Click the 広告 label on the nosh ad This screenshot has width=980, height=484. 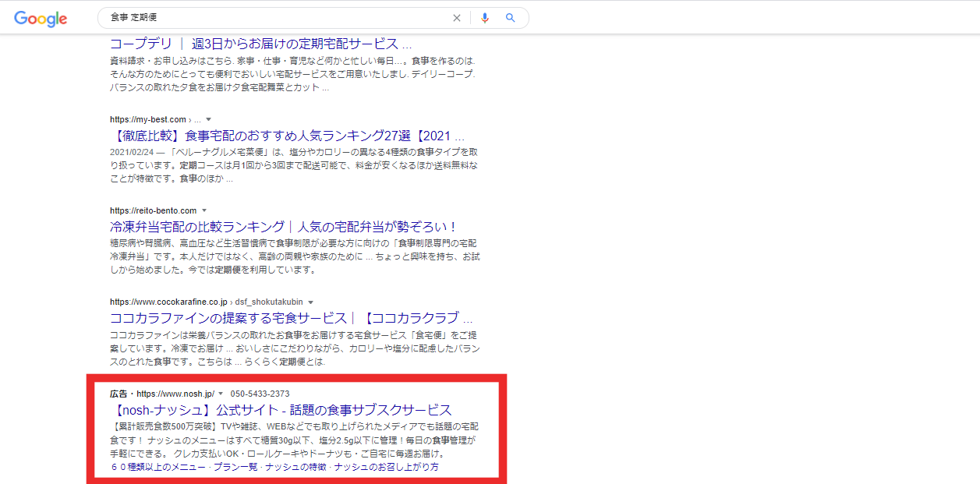(119, 394)
